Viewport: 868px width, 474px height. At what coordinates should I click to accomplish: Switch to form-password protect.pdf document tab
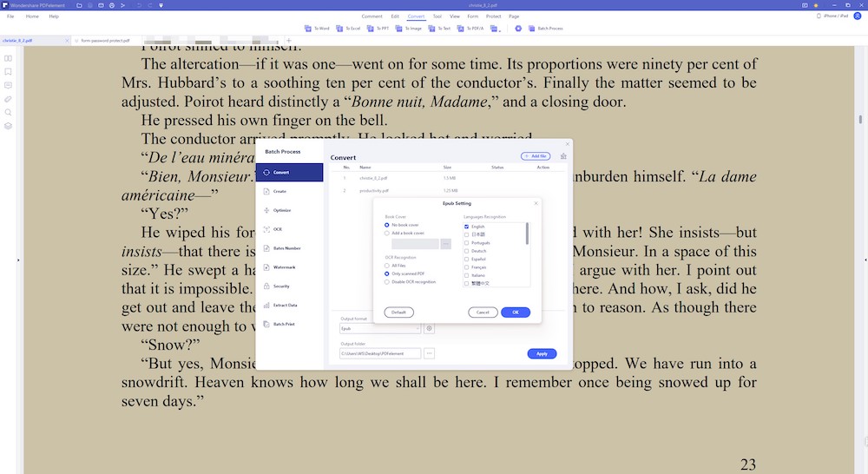[x=105, y=41]
